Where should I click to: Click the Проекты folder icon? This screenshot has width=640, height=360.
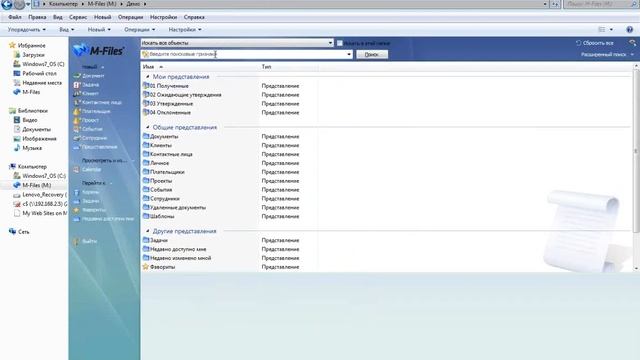(146, 181)
